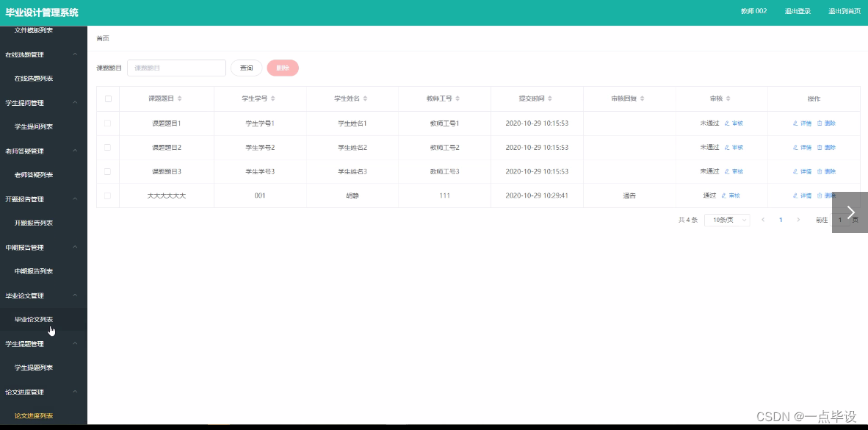The width and height of the screenshot is (868, 430).
Task: Click cell 胡静 in 学生姓名 column
Action: (x=352, y=196)
